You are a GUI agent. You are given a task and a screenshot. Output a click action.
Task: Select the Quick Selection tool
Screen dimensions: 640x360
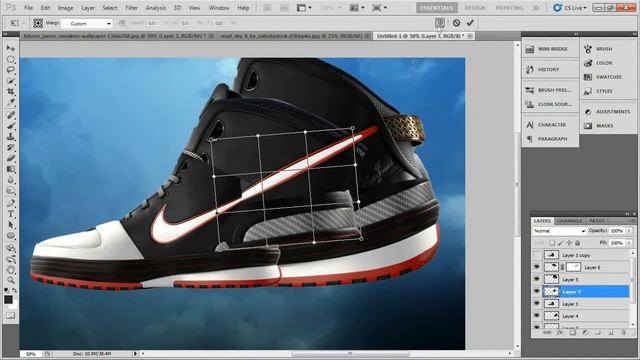click(11, 80)
